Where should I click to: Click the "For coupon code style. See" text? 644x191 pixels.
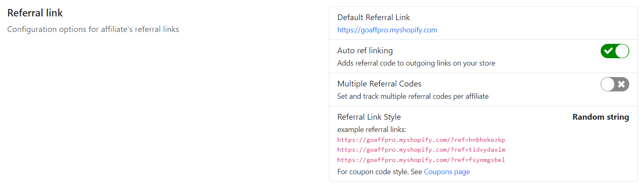[379, 172]
